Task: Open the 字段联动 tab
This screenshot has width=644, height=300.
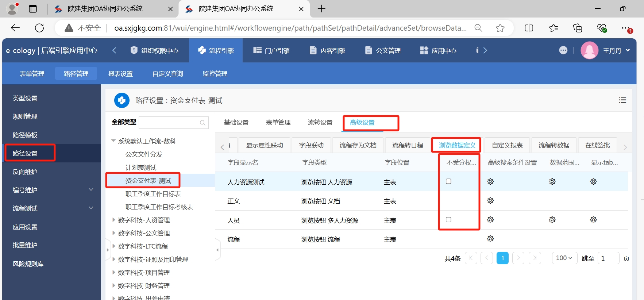Action: point(311,145)
